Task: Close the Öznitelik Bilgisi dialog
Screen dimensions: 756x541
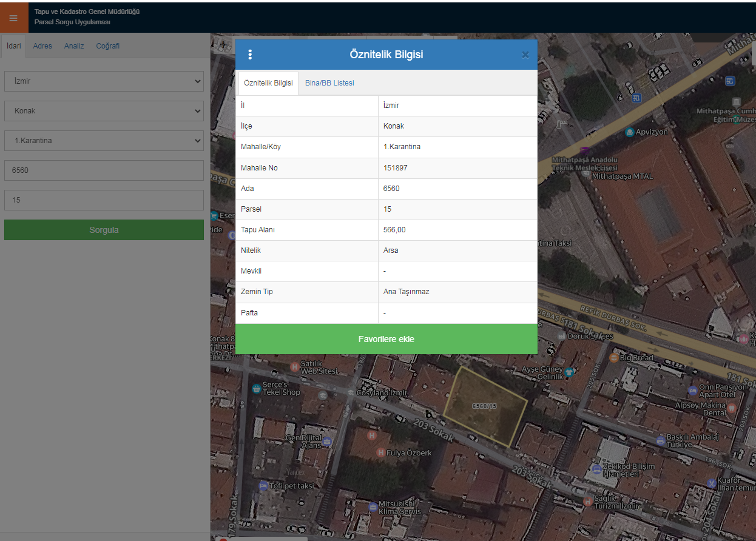Action: [525, 55]
